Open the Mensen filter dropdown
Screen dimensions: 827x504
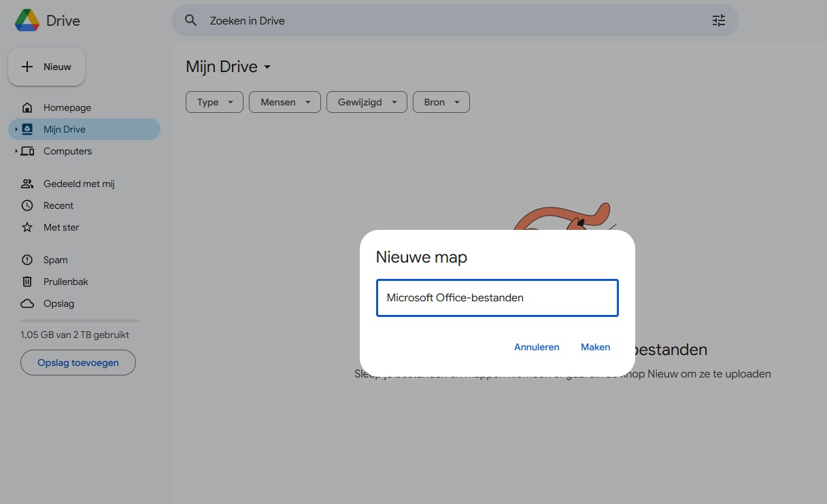284,102
